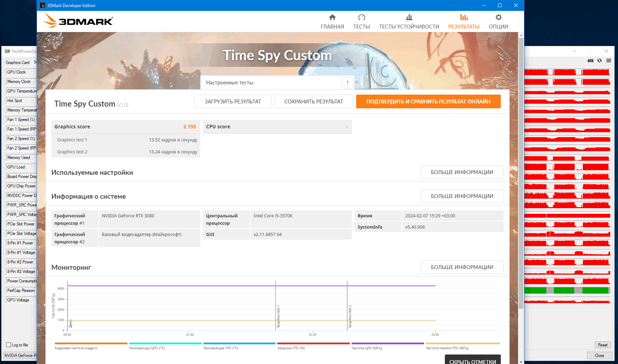
Task: Click the Graphics test 2 marker on chart
Action: point(350,317)
